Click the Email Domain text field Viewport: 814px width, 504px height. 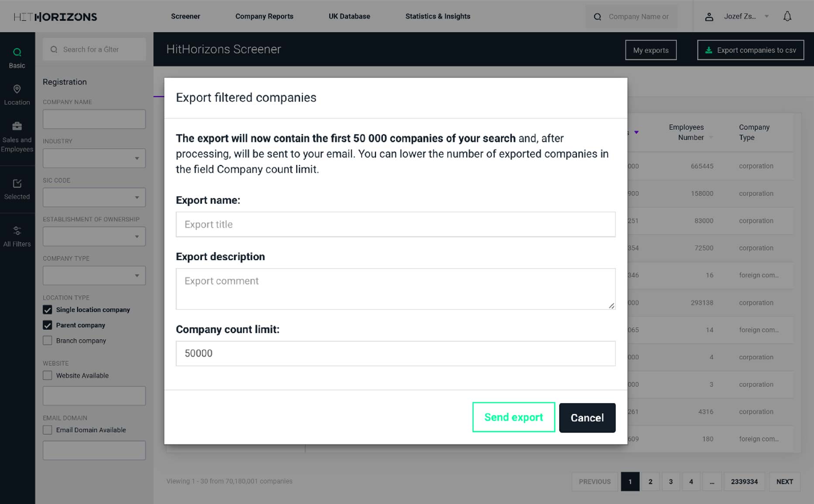click(94, 450)
